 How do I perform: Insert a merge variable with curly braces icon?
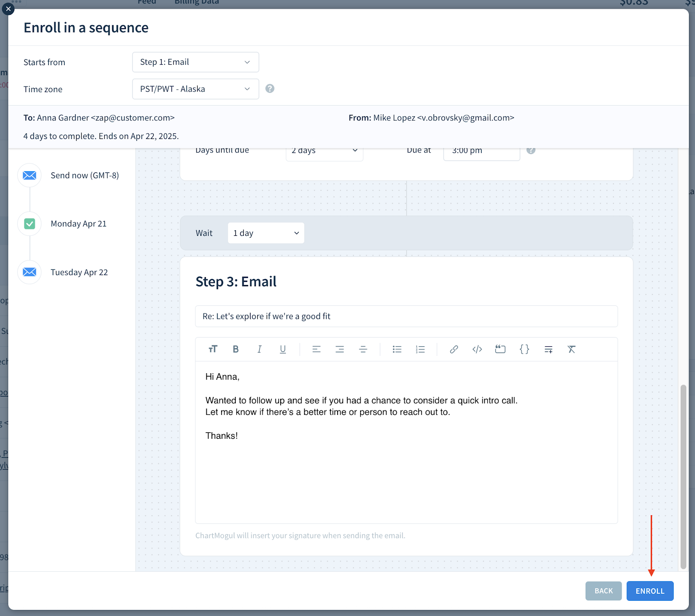coord(524,349)
